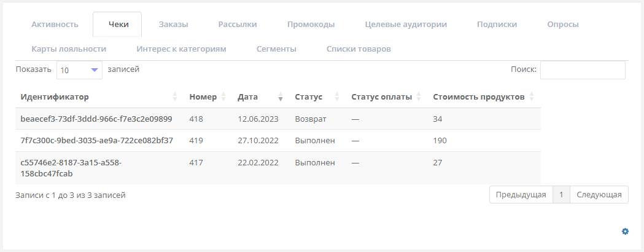Click product cost value 190

[440, 141]
